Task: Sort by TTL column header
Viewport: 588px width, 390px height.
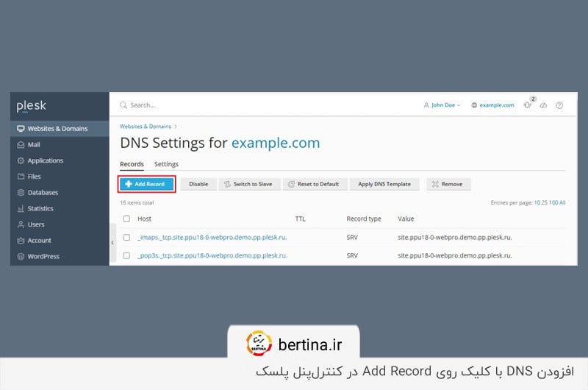Action: [x=301, y=219]
